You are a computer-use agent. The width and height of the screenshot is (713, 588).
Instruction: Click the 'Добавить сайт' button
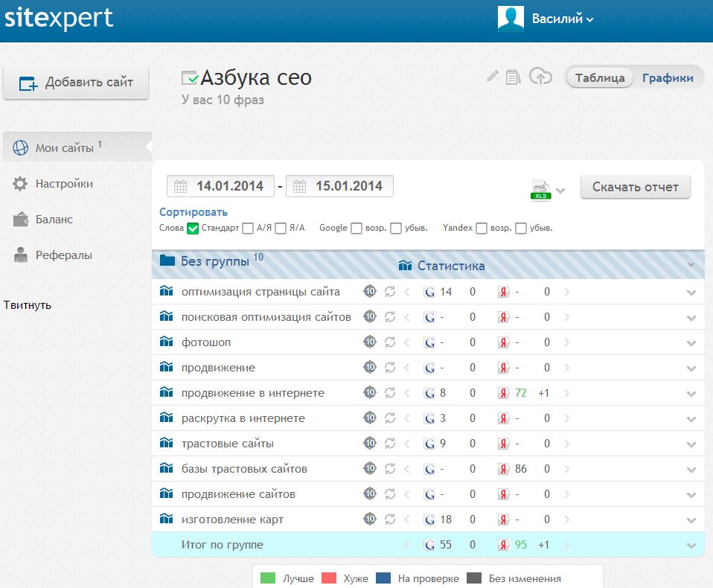(x=76, y=83)
